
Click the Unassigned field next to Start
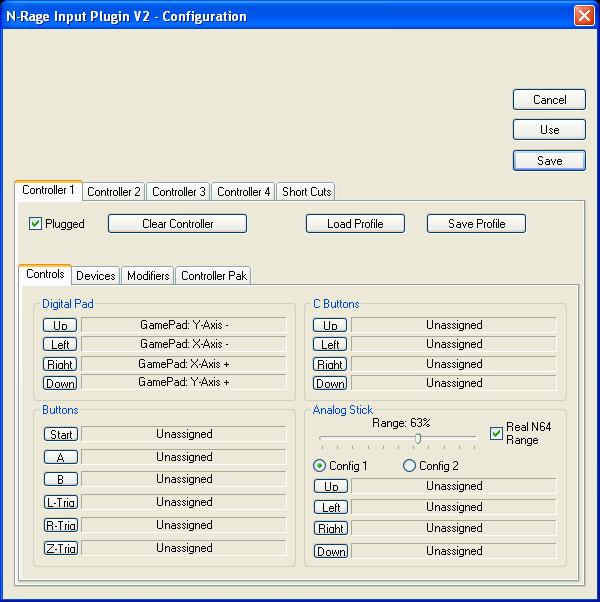184,434
